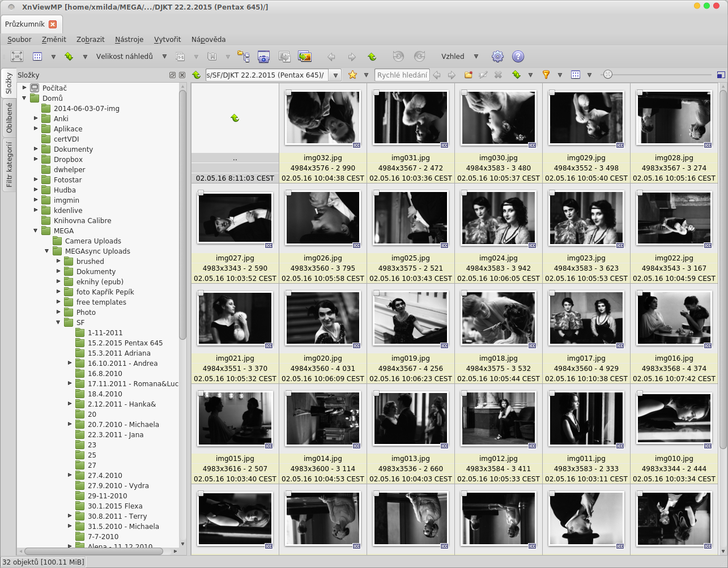Click the fullscreen view icon in main toolbar

[x=17, y=57]
